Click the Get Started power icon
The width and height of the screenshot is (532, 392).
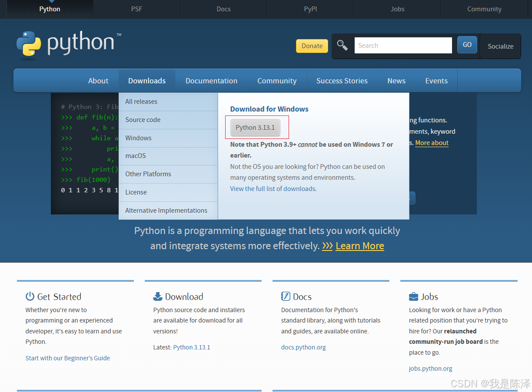click(30, 296)
